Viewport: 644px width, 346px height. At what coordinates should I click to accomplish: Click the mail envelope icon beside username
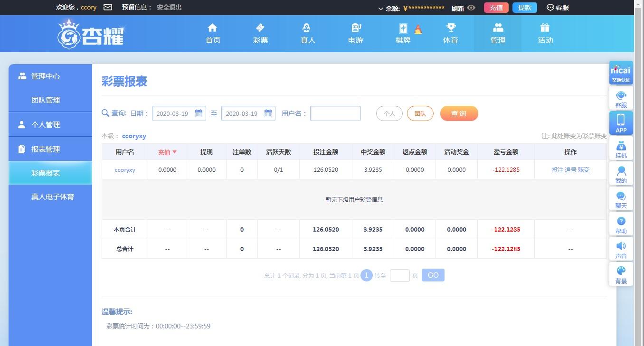(x=108, y=7)
